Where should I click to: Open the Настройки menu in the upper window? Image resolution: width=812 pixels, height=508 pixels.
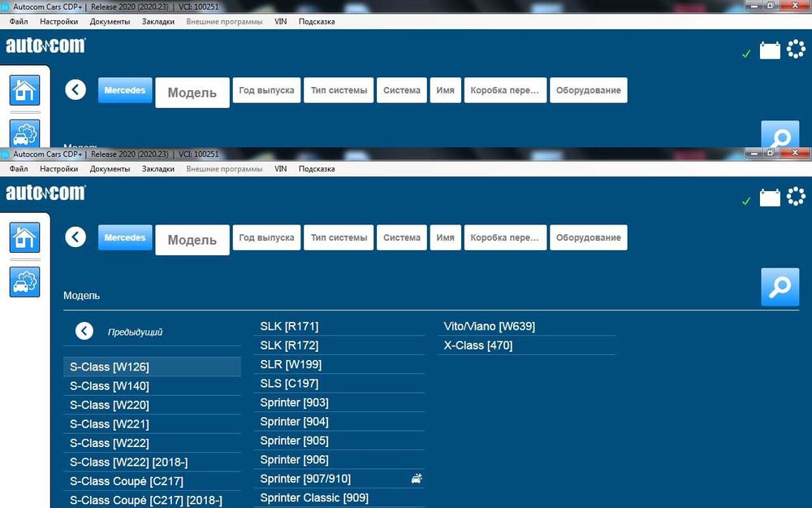59,22
